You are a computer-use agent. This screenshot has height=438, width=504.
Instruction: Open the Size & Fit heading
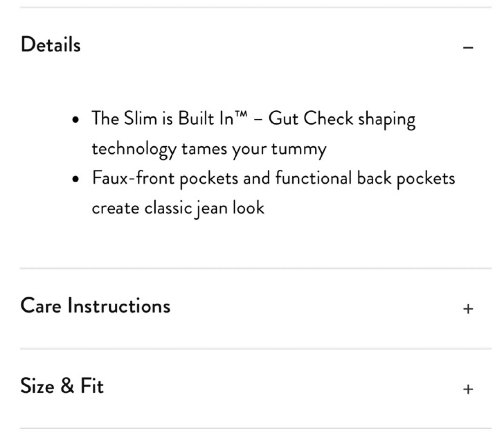point(62,386)
